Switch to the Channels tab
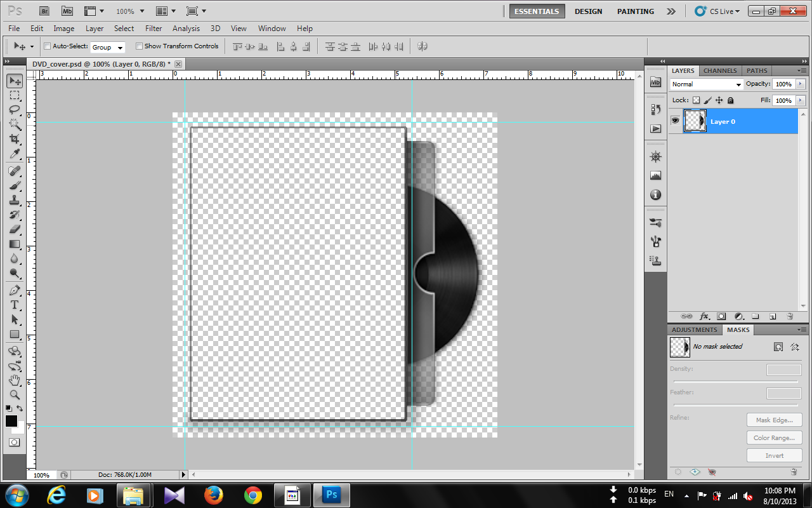This screenshot has width=812, height=508. [x=720, y=70]
